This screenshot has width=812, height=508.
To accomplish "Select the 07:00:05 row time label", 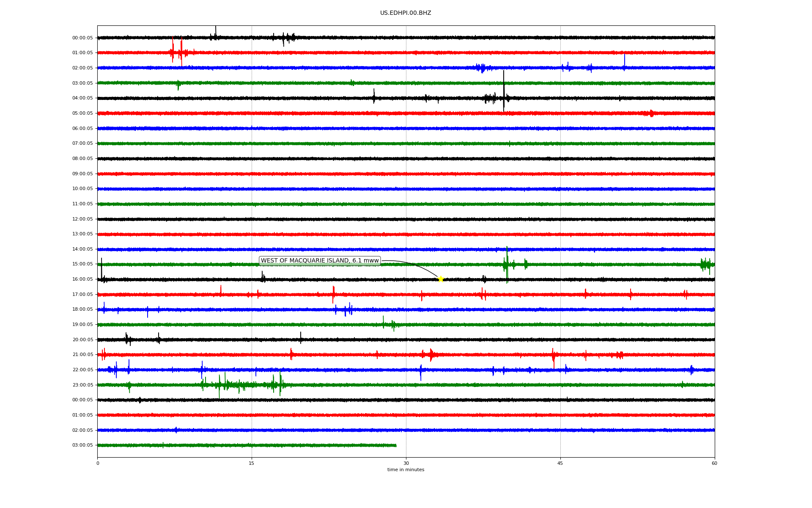I will coord(82,144).
